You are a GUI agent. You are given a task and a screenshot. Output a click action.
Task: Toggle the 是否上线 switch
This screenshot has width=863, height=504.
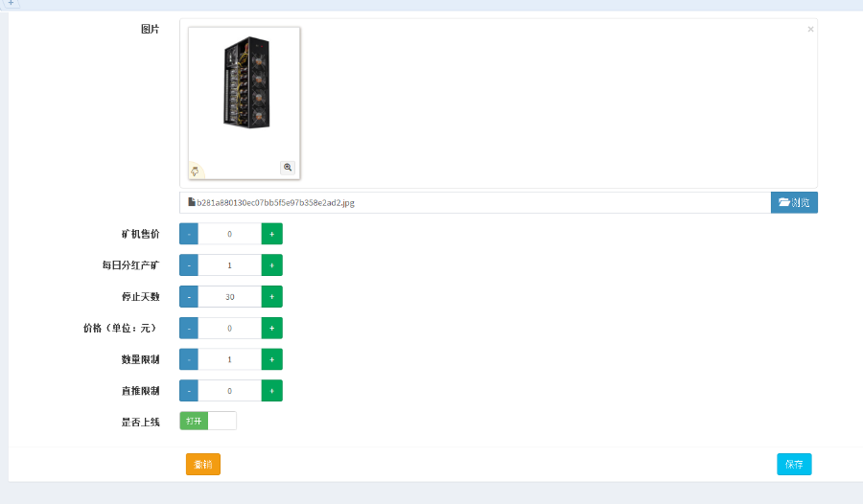pos(208,421)
